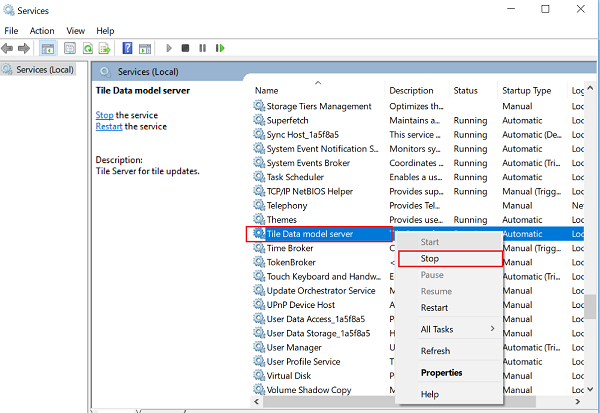
Task: Click the horizontal scrollbar right arrow
Action: [x=578, y=402]
